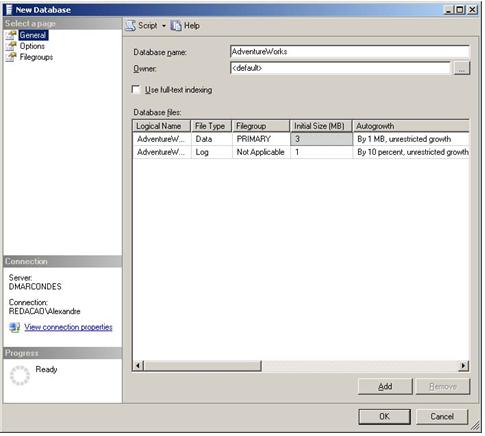Click the Initial Size (MB) column header
This screenshot has height=436, width=485.
tap(321, 126)
